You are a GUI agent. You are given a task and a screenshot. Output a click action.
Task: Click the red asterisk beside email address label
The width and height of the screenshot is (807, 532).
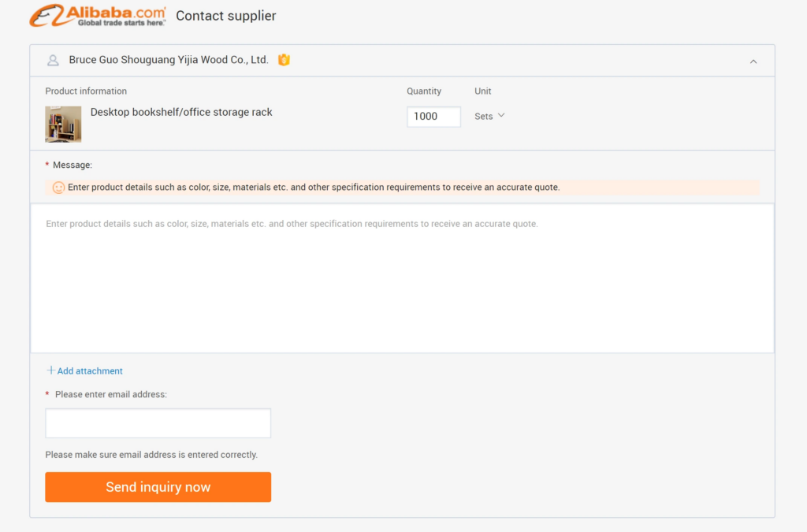click(48, 394)
